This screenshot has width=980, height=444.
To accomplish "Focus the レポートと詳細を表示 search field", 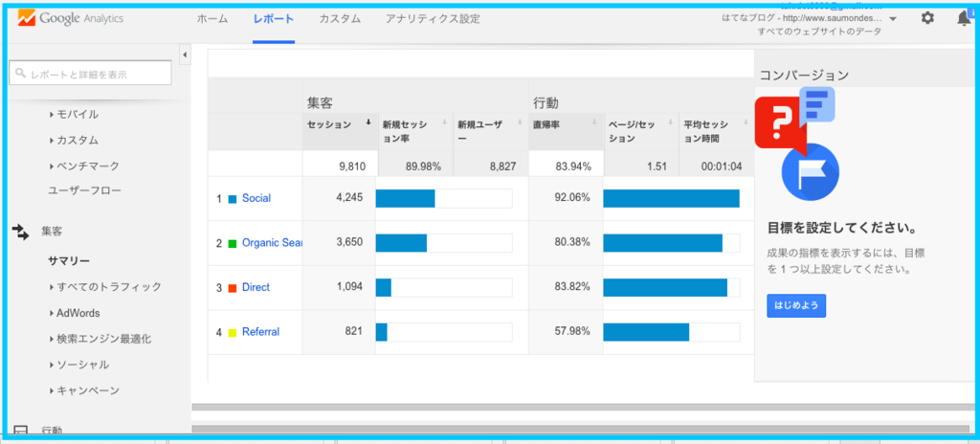I will click(90, 73).
